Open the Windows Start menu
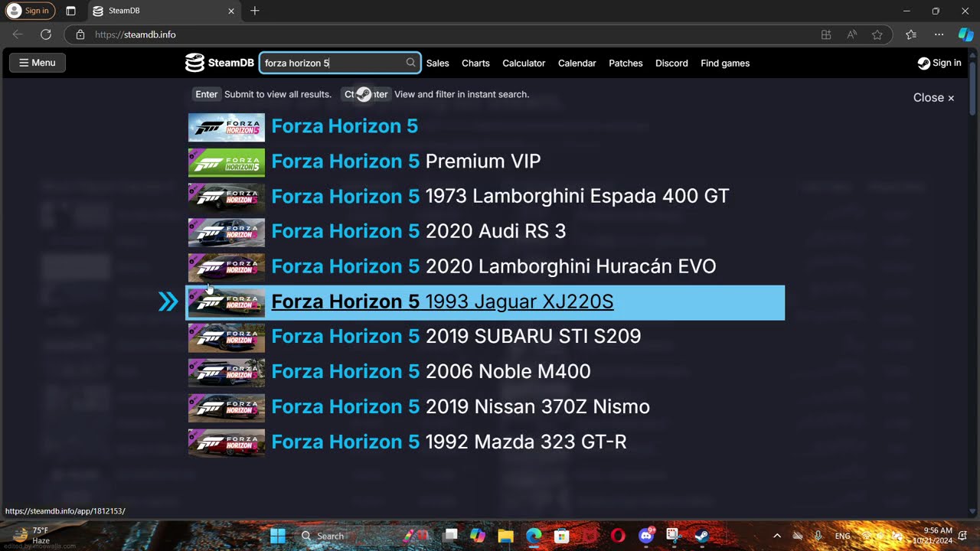 coord(278,536)
